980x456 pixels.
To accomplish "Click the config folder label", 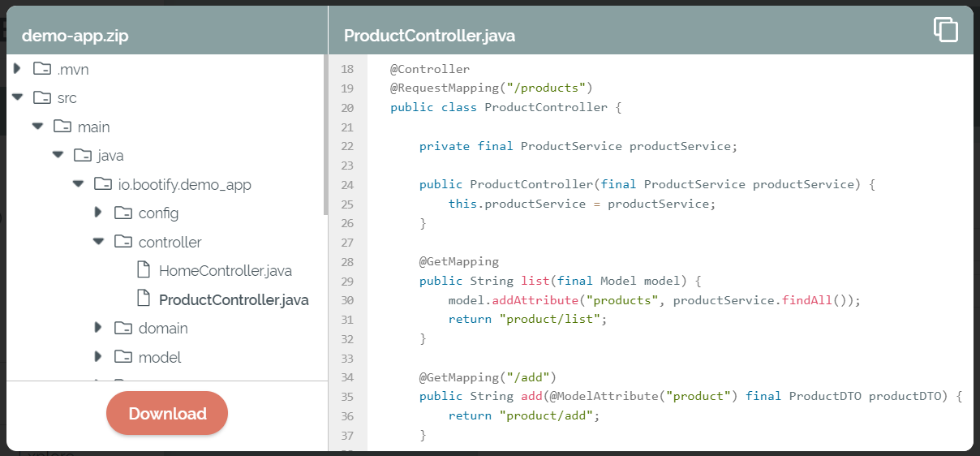I will point(158,213).
